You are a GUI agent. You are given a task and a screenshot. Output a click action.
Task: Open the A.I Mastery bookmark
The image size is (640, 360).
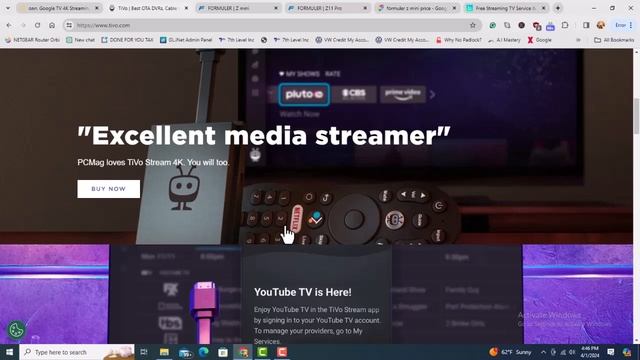(504, 40)
